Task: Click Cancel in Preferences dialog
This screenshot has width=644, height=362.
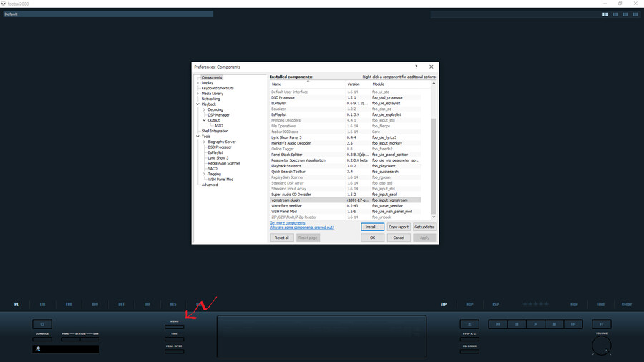Action: point(399,238)
